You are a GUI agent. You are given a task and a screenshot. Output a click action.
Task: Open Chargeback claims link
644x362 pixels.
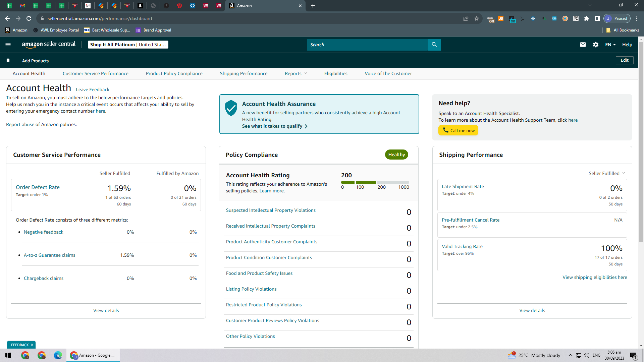click(44, 278)
